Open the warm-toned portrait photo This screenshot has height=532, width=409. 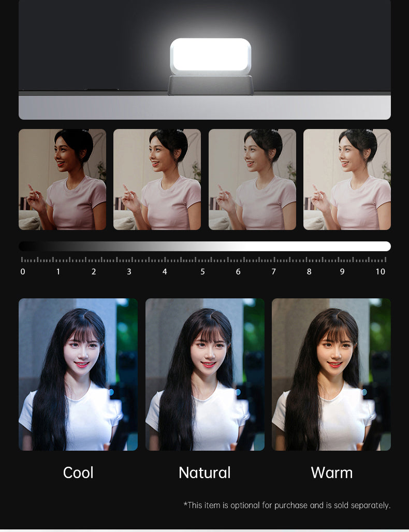click(331, 374)
